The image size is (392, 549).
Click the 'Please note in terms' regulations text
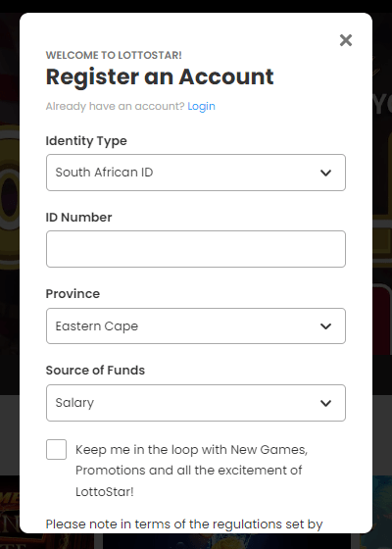(184, 524)
